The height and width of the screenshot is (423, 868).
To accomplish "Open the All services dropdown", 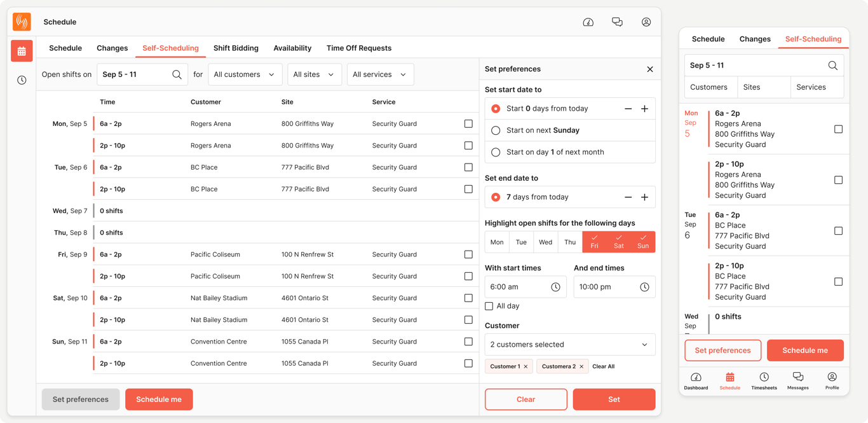I will click(380, 74).
